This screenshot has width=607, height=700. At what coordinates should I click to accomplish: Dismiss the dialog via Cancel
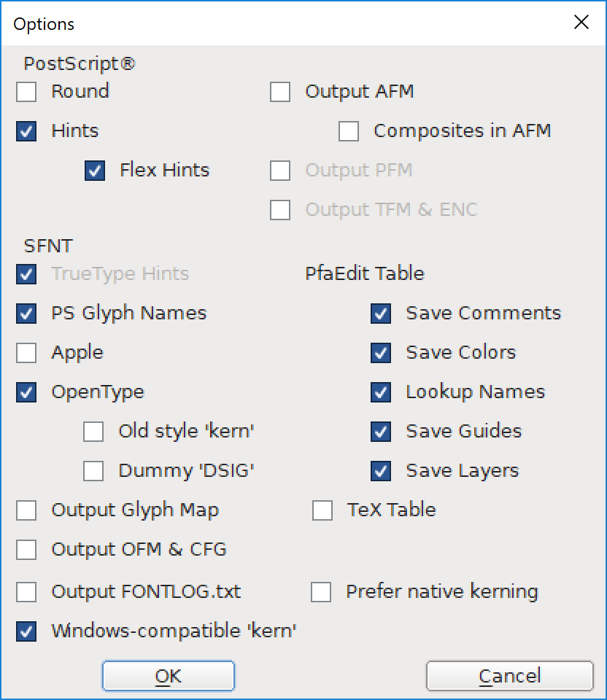pos(509,676)
